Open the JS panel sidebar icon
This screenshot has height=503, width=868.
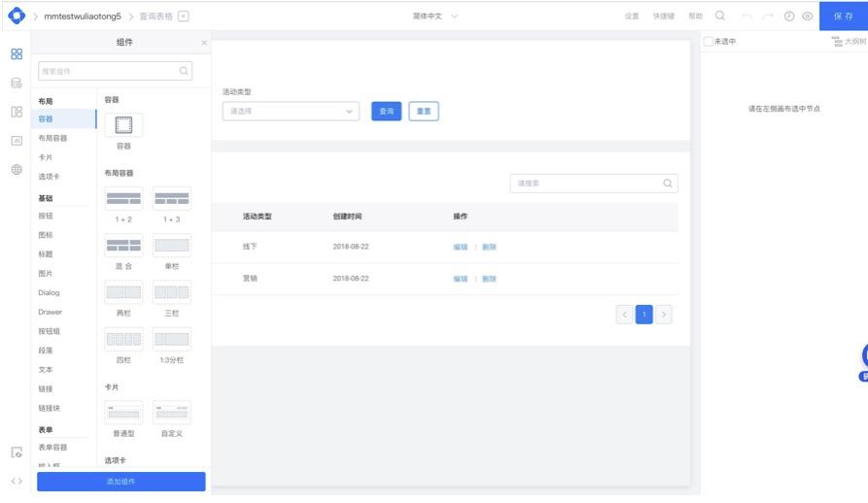coord(17,141)
